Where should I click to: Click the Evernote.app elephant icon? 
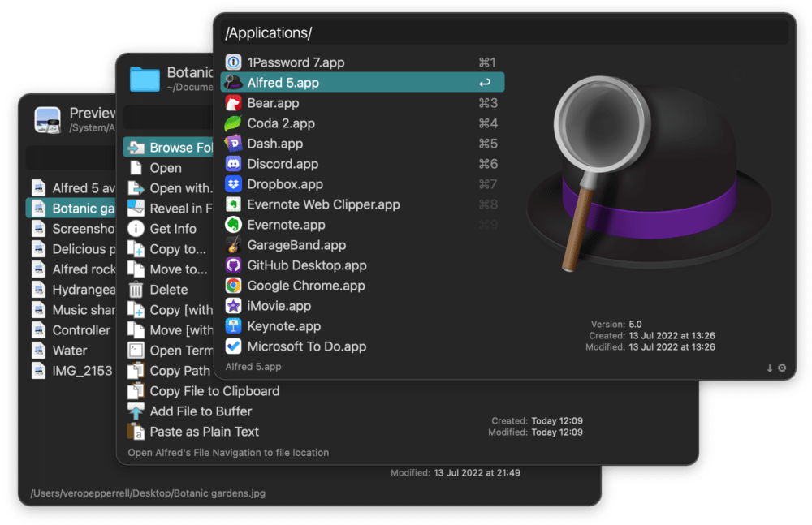(234, 225)
